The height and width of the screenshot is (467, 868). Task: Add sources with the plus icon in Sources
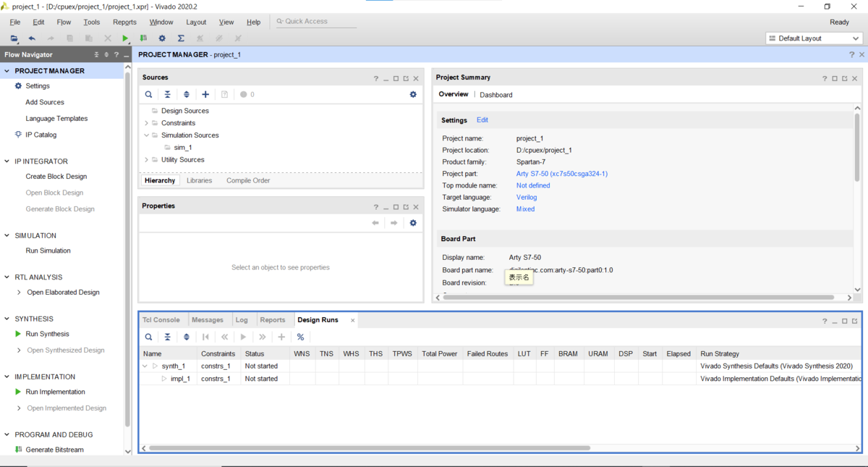point(205,94)
